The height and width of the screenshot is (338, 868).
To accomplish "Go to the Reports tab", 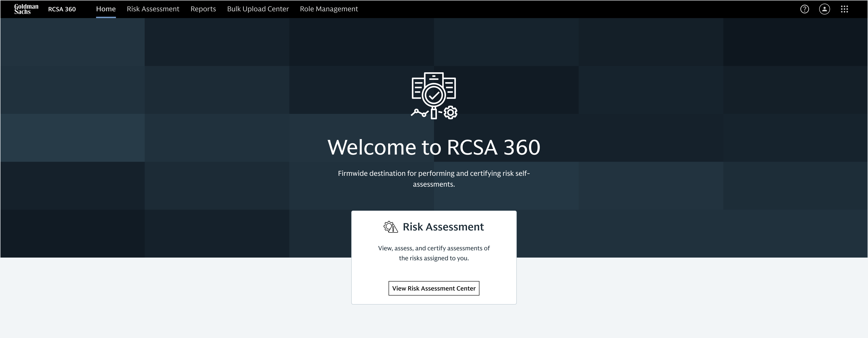I will point(203,9).
